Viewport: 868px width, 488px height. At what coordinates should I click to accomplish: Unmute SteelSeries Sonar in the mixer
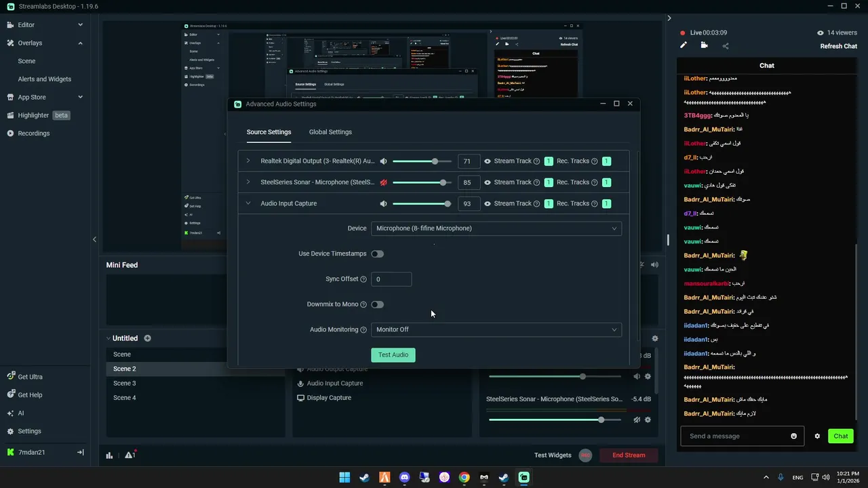point(636,420)
